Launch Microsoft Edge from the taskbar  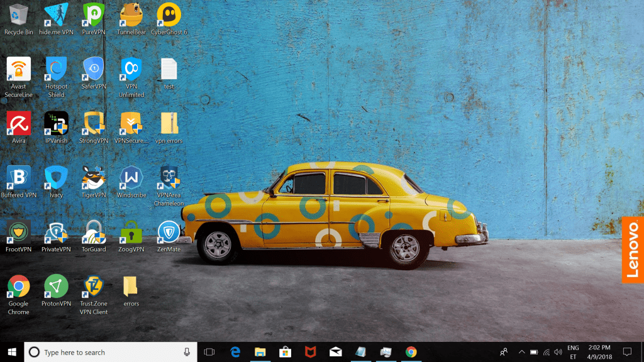click(x=235, y=352)
